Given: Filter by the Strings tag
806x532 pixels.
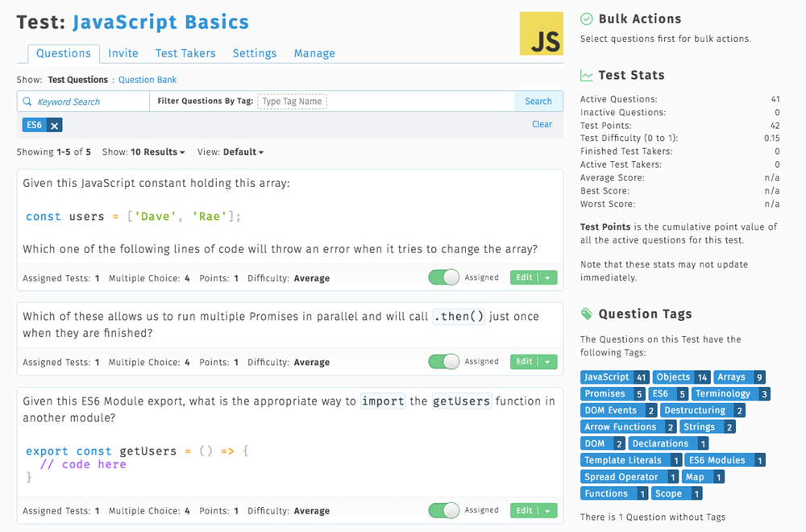Looking at the screenshot, I should click(708, 426).
